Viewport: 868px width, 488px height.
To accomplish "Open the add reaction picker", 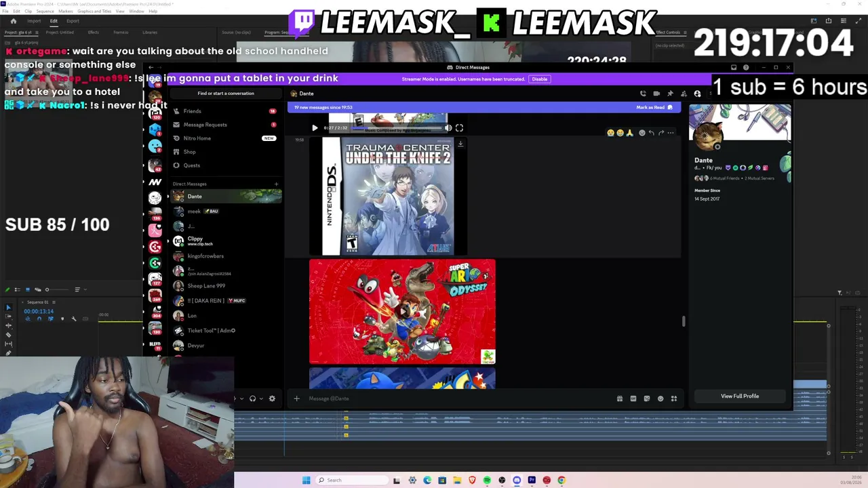I will [642, 133].
